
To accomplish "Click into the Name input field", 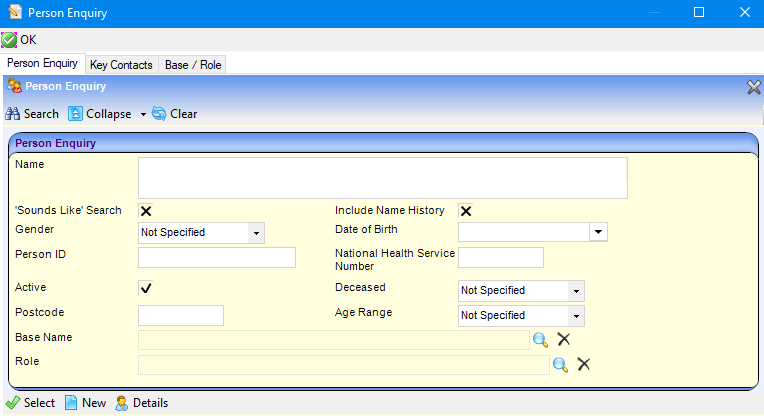I will pyautogui.click(x=382, y=178).
